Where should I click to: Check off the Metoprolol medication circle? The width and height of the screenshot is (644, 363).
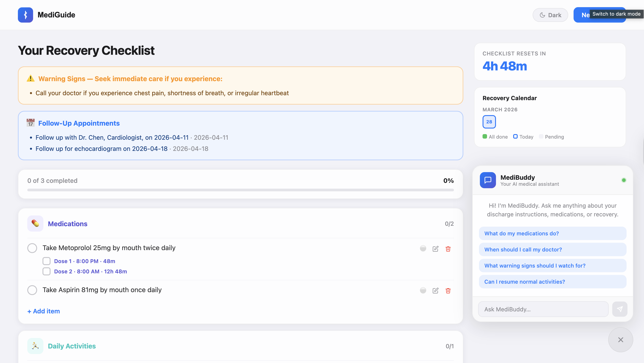coord(32,248)
